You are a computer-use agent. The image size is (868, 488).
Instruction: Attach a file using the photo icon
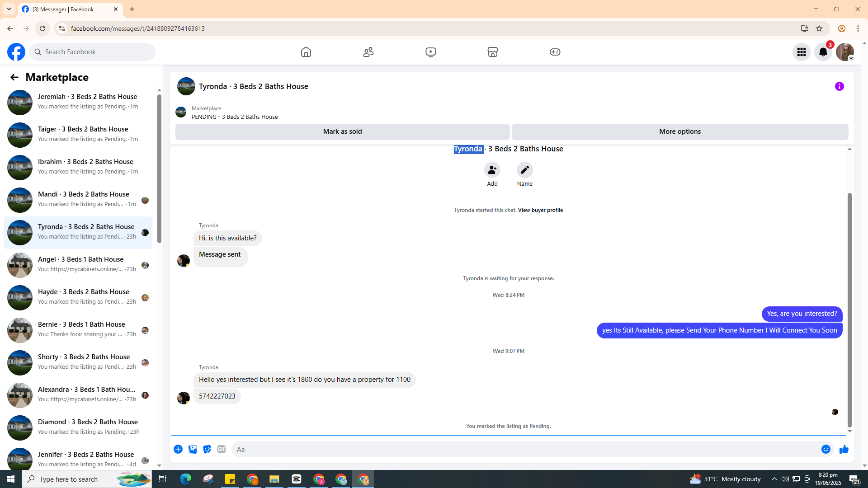[x=193, y=449]
